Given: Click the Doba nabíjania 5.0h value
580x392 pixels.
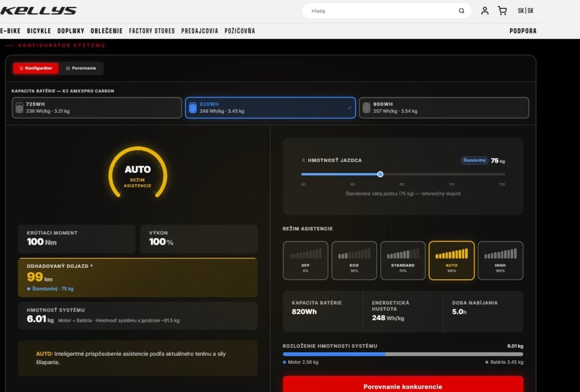Looking at the screenshot, I should (459, 312).
